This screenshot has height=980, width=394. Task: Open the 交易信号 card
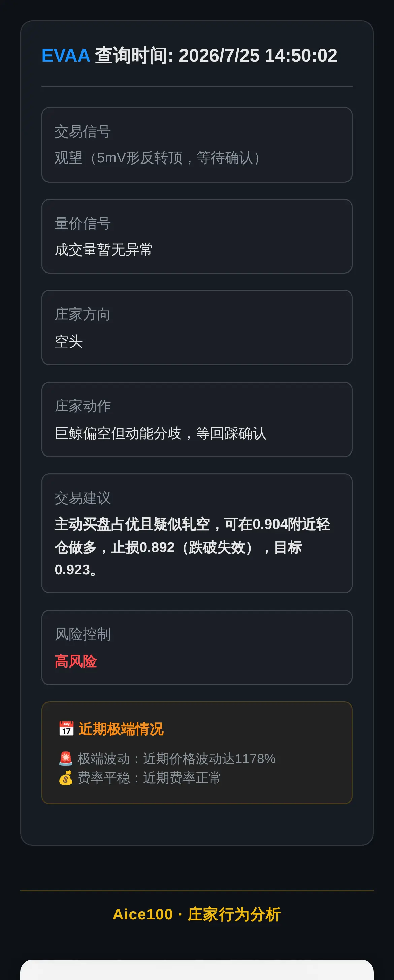click(197, 145)
